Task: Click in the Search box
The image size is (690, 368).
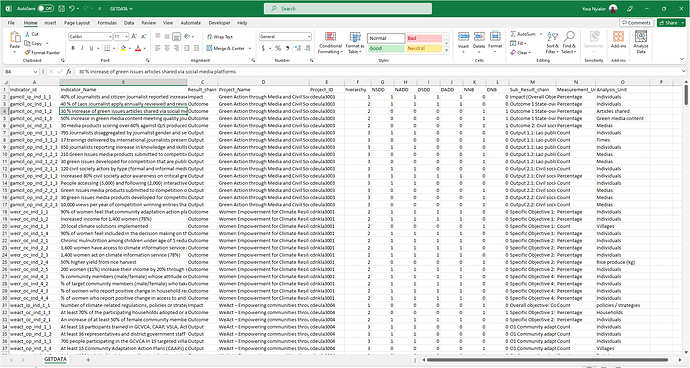Action: tap(348, 8)
